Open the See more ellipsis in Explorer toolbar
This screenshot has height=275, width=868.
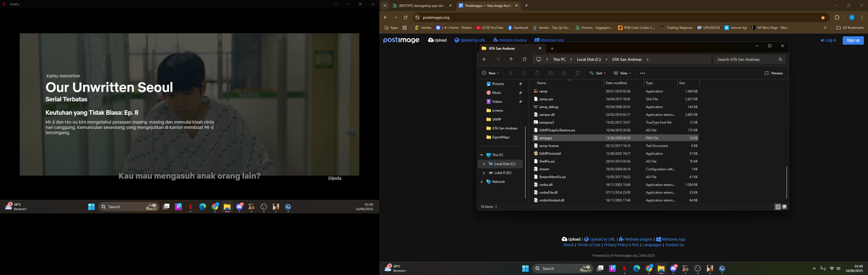tap(642, 73)
